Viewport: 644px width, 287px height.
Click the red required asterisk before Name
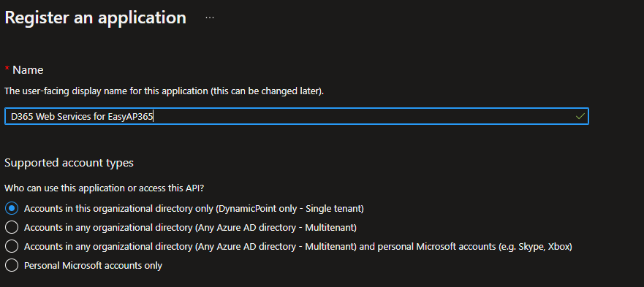7,69
